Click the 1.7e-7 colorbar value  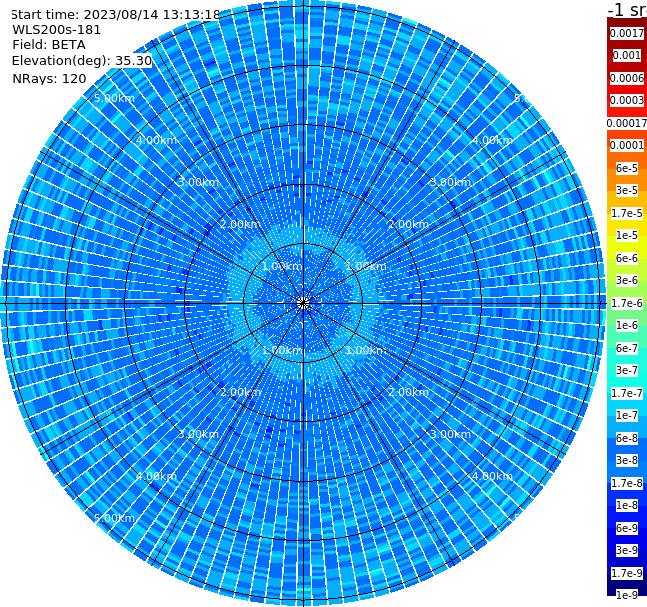(x=627, y=393)
